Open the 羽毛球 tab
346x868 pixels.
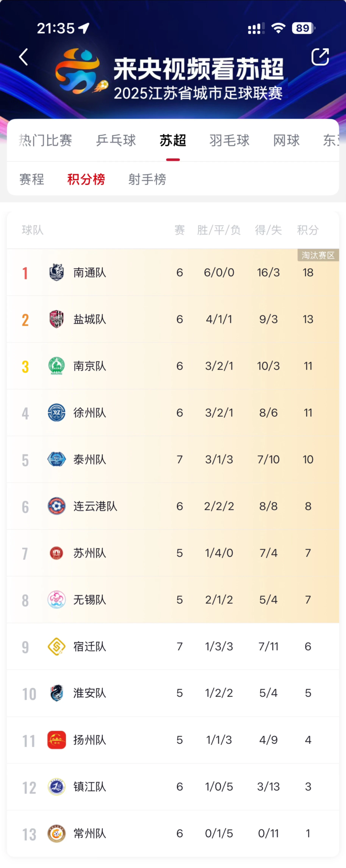(229, 141)
